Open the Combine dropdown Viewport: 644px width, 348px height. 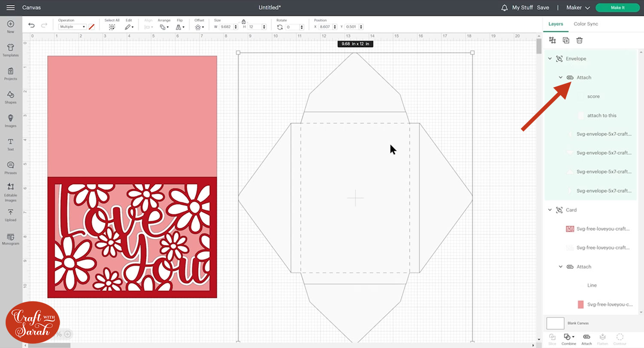[x=568, y=339]
